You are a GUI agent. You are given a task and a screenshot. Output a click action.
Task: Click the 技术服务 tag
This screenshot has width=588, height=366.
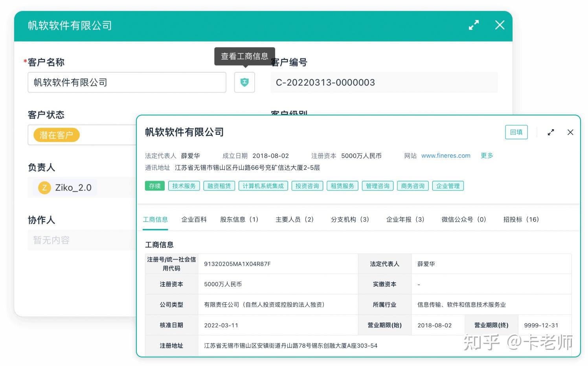click(x=184, y=186)
